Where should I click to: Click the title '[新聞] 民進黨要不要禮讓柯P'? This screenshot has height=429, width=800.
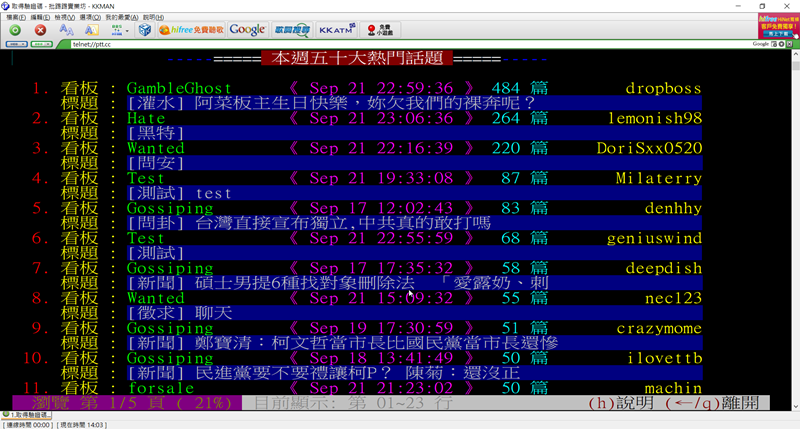coord(323,373)
